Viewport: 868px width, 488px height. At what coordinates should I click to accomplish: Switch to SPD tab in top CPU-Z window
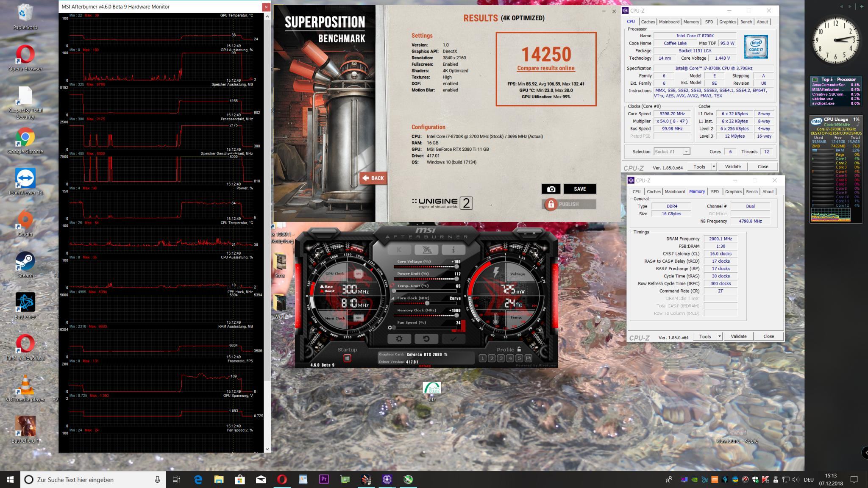(x=709, y=22)
